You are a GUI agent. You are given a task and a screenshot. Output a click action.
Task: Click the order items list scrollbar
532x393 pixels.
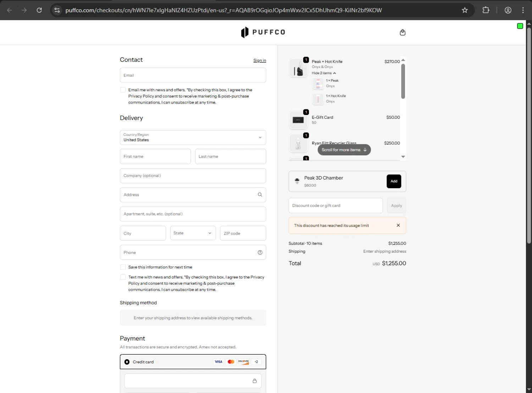pyautogui.click(x=403, y=81)
